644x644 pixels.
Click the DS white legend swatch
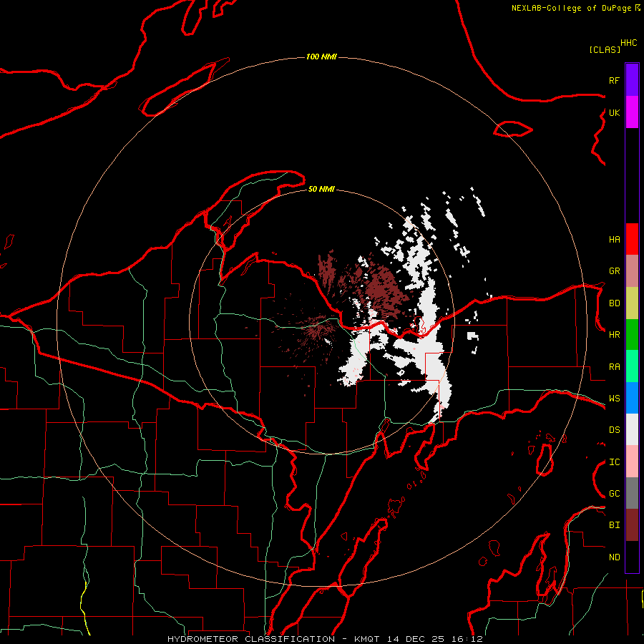[632, 429]
